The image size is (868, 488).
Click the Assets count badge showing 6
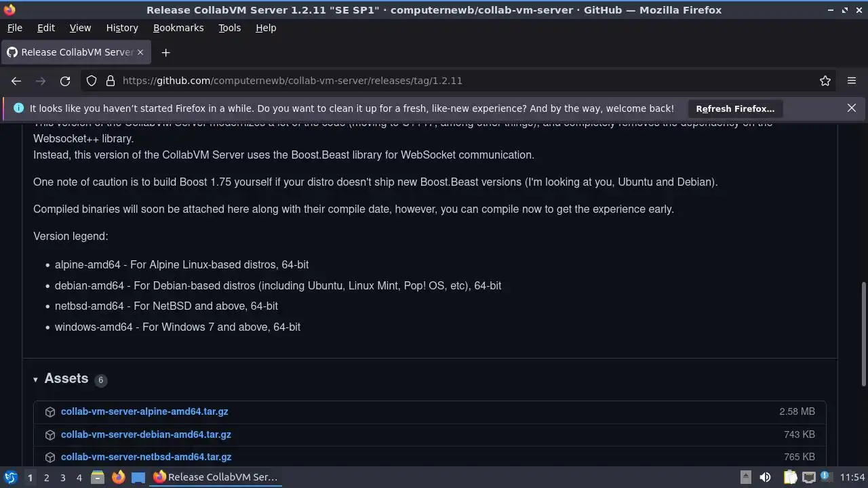point(100,380)
